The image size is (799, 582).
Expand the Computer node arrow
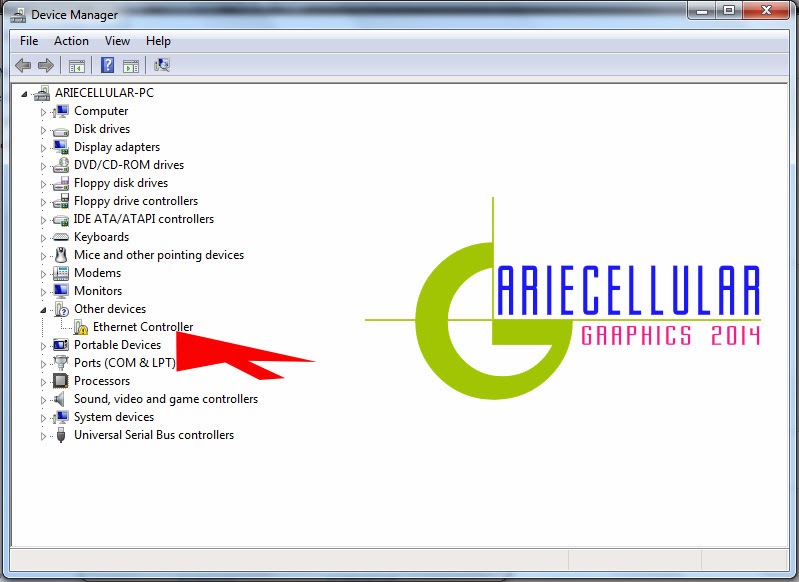tap(43, 112)
